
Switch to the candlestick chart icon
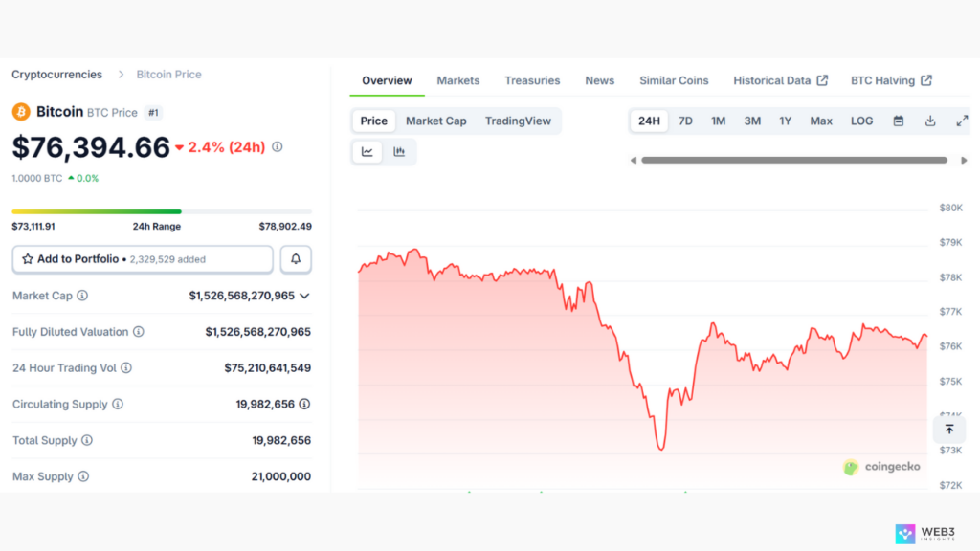click(x=399, y=151)
